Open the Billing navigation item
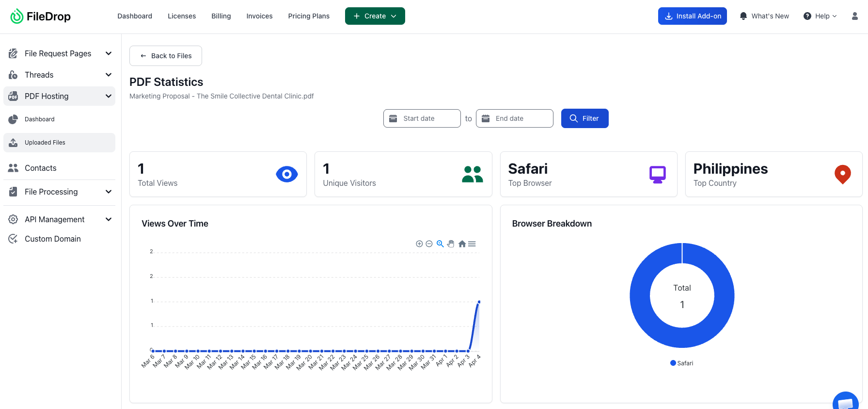The image size is (868, 409). pyautogui.click(x=221, y=16)
